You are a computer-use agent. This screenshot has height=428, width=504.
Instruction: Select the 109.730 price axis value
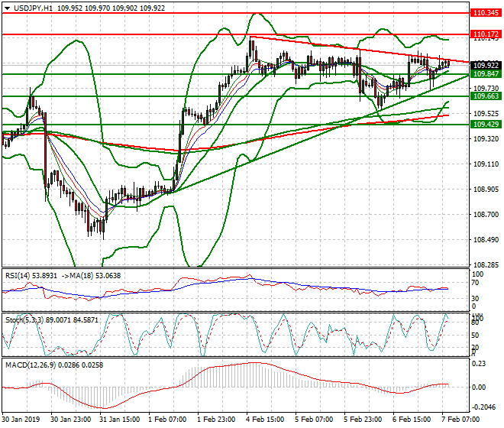coord(486,88)
